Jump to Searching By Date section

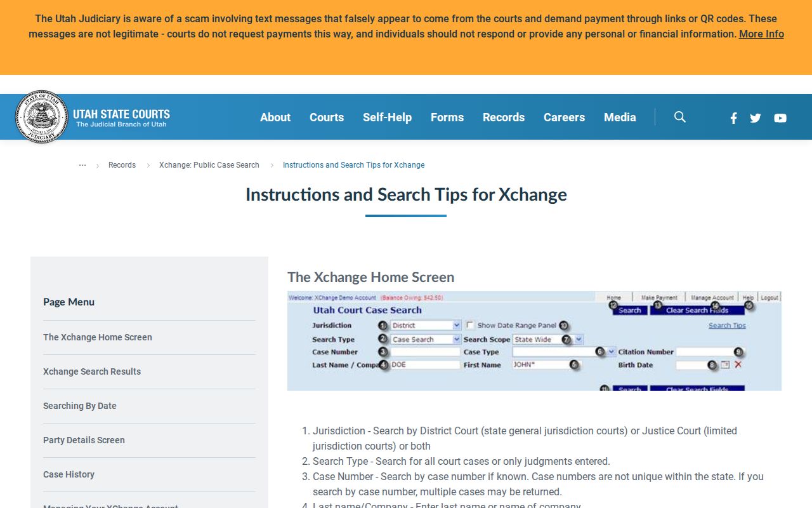[x=80, y=406]
